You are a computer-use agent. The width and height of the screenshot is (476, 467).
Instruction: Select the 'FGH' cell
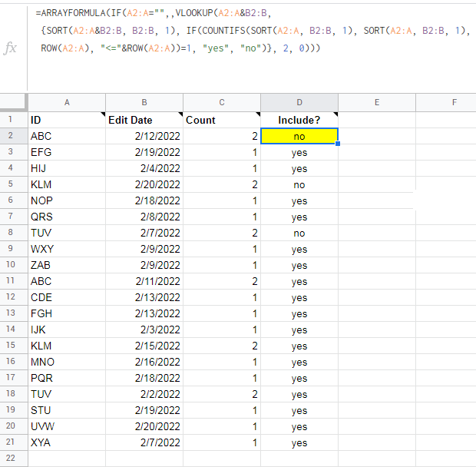point(67,313)
